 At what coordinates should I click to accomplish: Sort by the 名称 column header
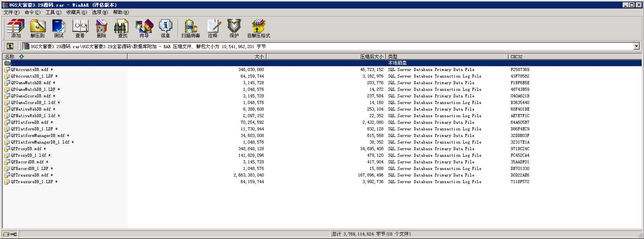65,57
